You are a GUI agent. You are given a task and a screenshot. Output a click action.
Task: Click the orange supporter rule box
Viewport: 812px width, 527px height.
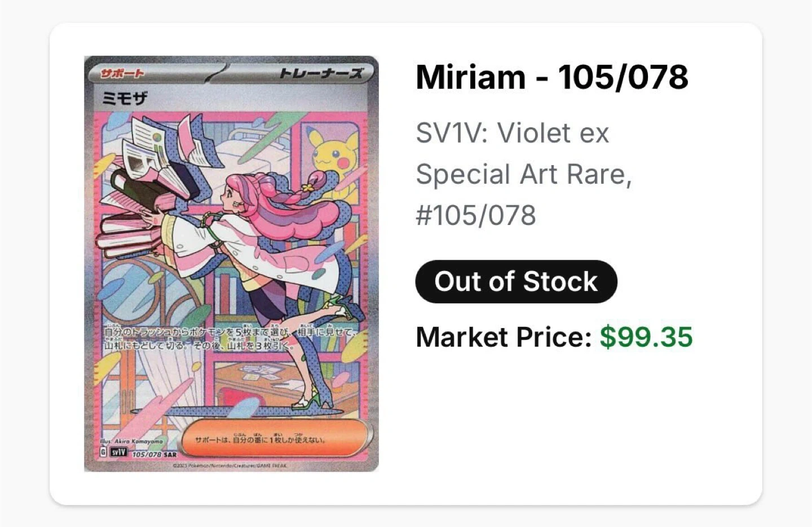coord(276,439)
